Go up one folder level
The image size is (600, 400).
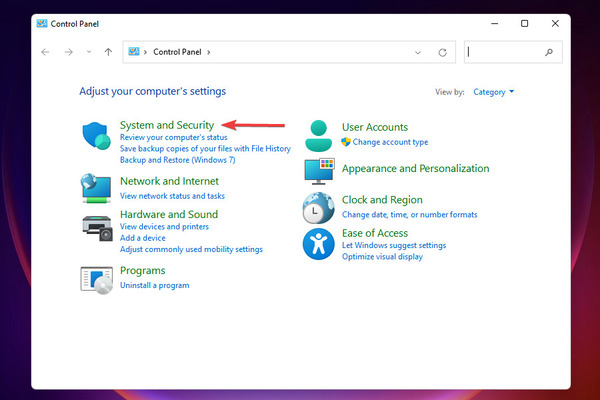(x=108, y=52)
